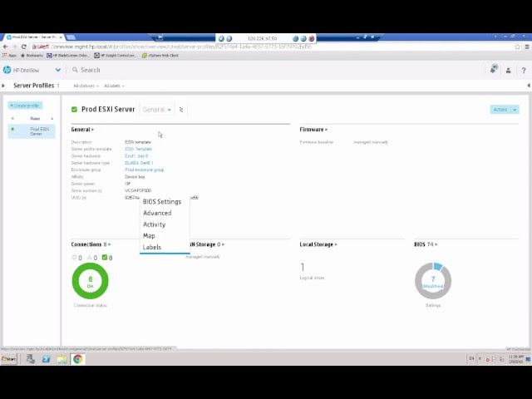Open the Prod enclosure group link
The height and width of the screenshot is (399, 532).
tap(144, 170)
